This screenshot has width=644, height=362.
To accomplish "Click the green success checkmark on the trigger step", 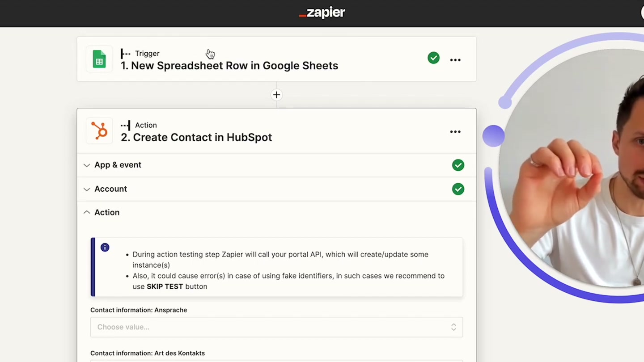I will click(433, 58).
